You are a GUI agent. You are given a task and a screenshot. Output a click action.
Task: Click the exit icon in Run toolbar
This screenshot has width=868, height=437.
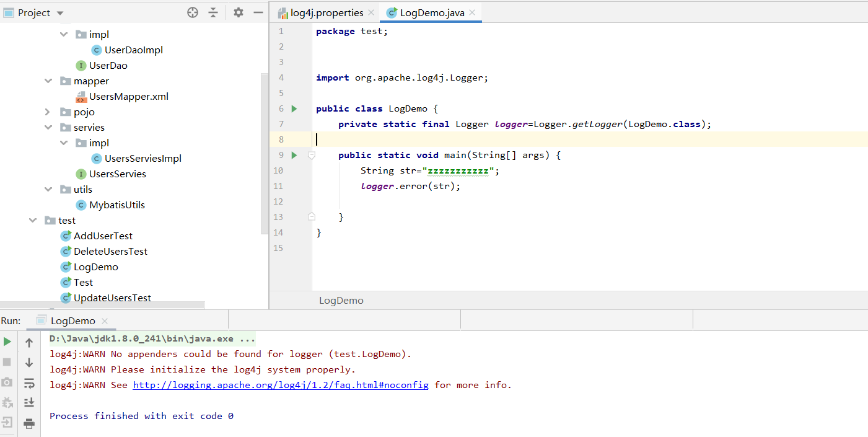[x=7, y=423]
